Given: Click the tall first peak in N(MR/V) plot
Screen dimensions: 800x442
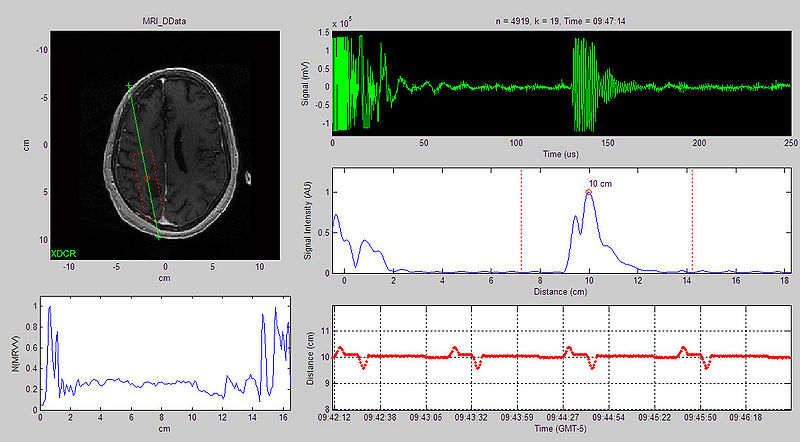Looking at the screenshot, I should [49, 312].
